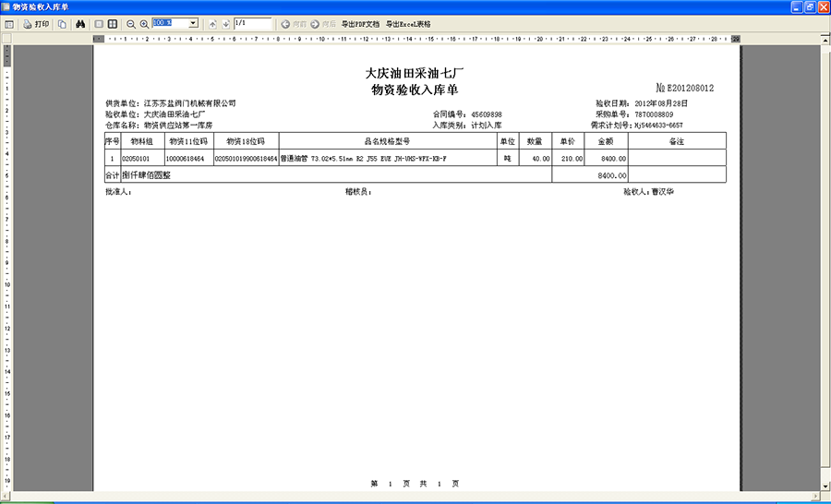Viewport: 831px width, 504px height.
Task: Click 18-digit code cell 020501019900618464
Action: coord(246,159)
